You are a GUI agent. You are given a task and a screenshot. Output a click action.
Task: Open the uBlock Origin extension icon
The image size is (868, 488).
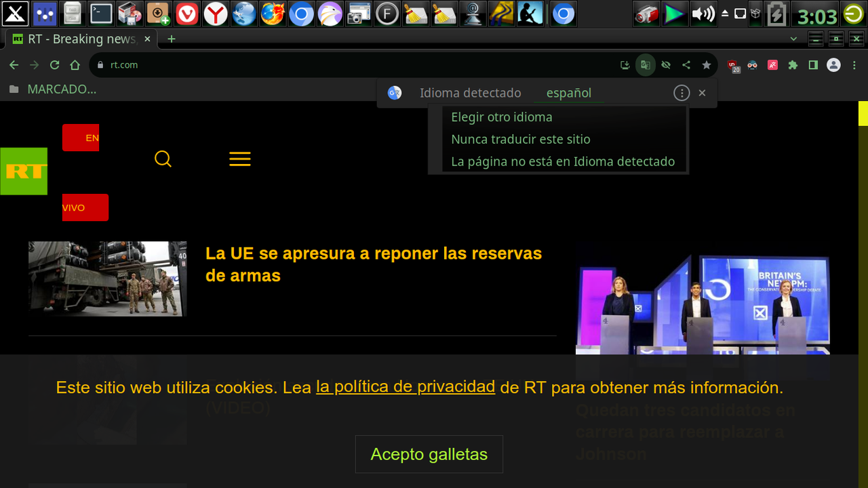pyautogui.click(x=734, y=66)
